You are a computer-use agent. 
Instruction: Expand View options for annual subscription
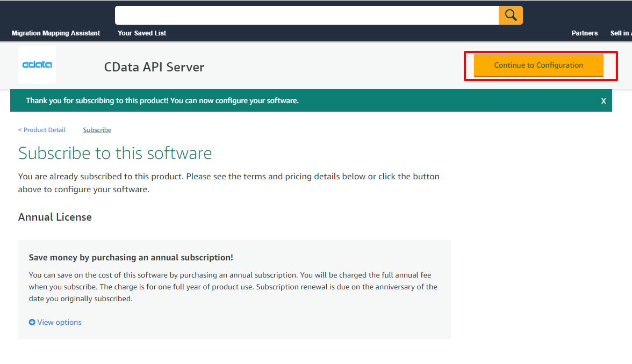[x=55, y=322]
